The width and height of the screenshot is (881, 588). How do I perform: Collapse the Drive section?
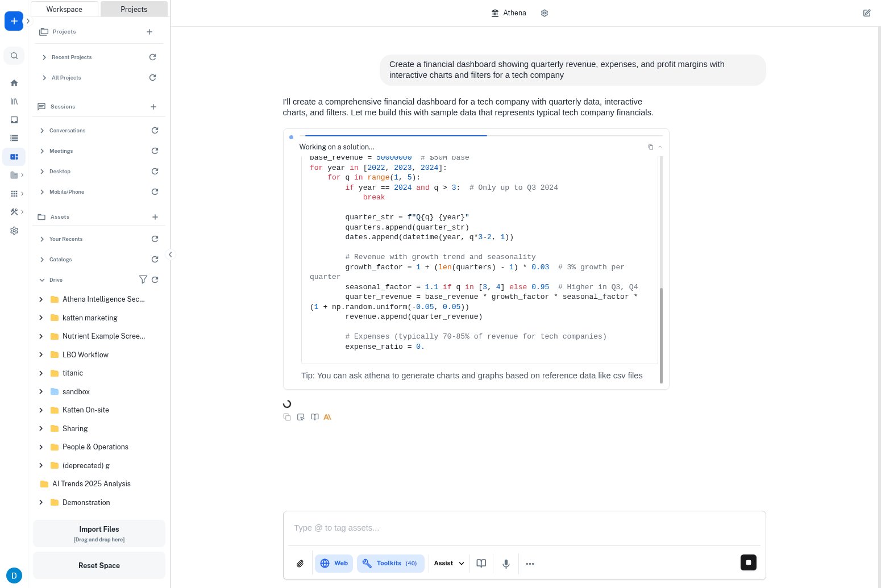(x=42, y=280)
